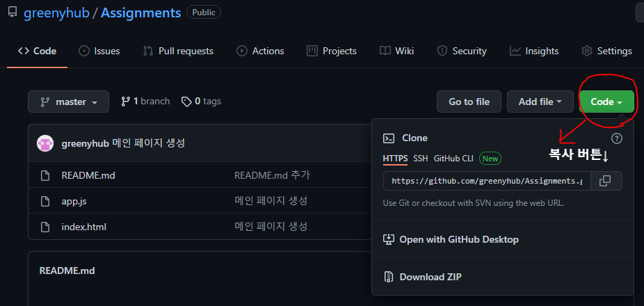Select the HTTPS clone option
Image resolution: width=644 pixels, height=306 pixels.
tap(395, 159)
